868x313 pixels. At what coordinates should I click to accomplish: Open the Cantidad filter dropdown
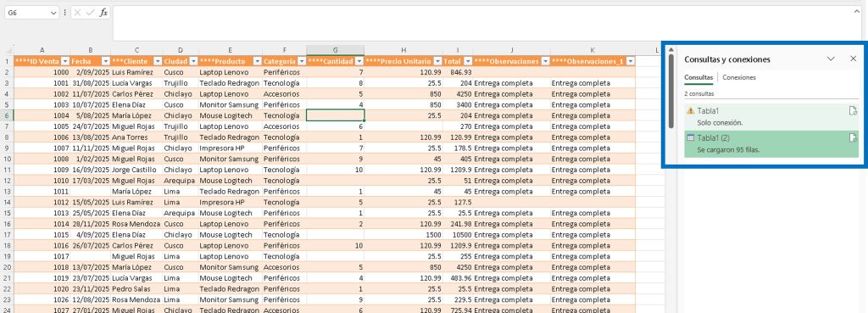[359, 61]
